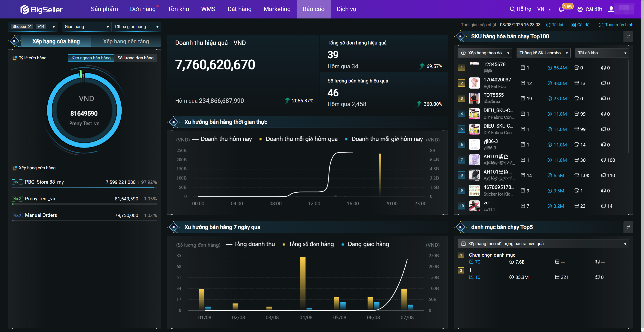Screen dimensions: 644x332
Task: Click Toàn màn hình fullscreen icon
Action: (601, 25)
